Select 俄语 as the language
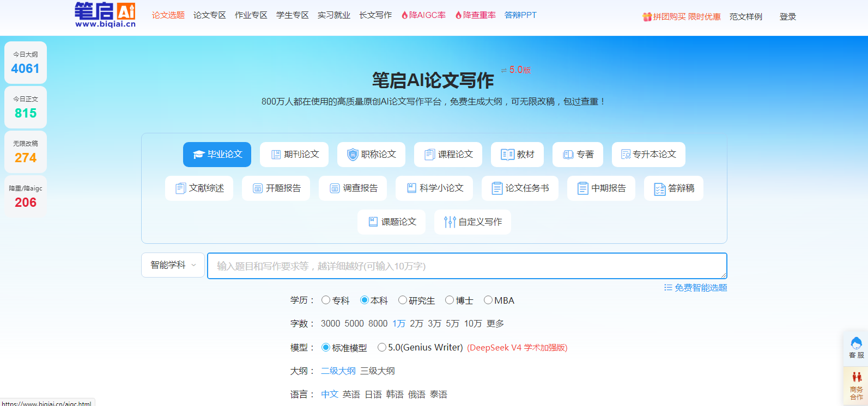Viewport: 868px width, 406px height. click(x=417, y=394)
